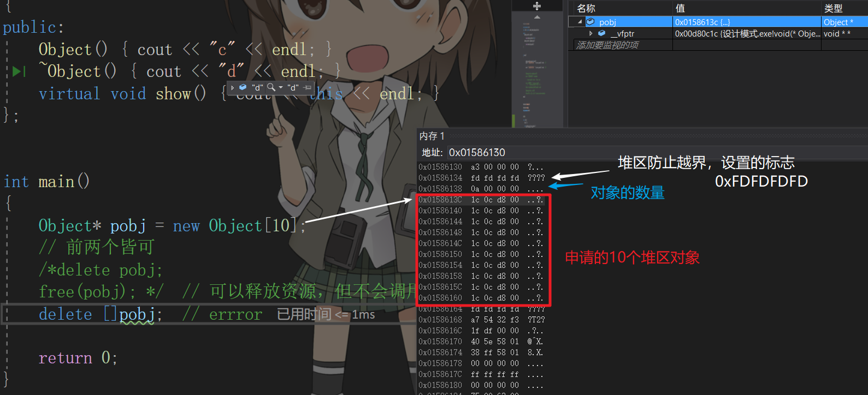The height and width of the screenshot is (395, 868).
Task: Click memory row 0x01586170
Action: click(x=481, y=342)
